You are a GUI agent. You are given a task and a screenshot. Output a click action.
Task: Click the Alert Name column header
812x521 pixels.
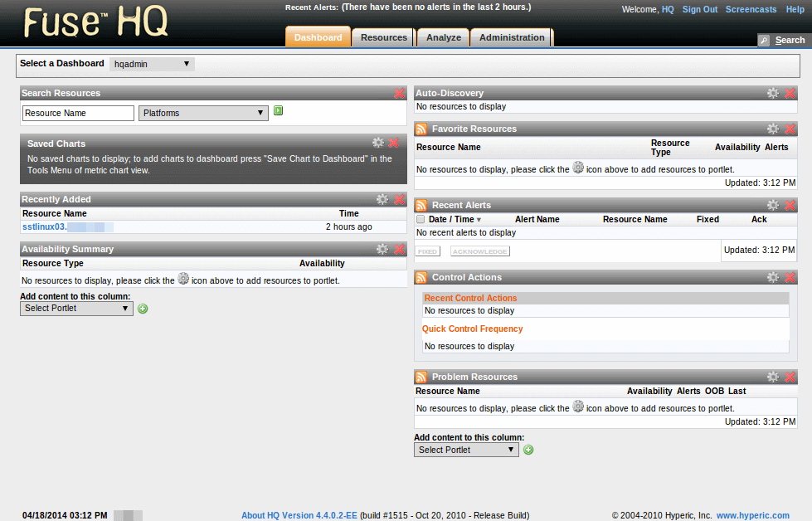point(537,220)
